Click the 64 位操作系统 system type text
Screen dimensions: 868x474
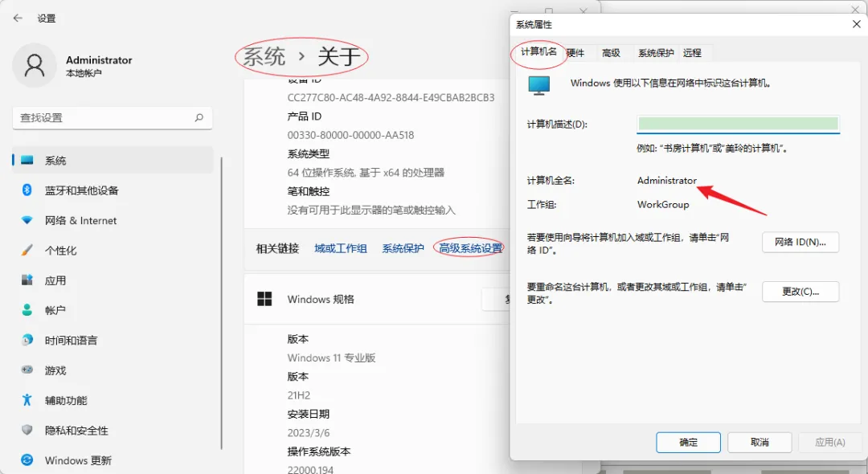[366, 173]
